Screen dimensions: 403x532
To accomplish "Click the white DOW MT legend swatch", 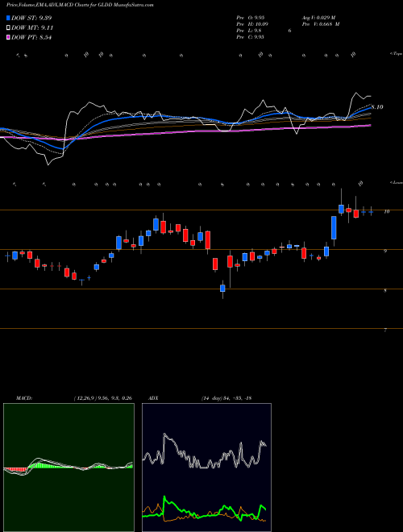I will tap(9, 27).
